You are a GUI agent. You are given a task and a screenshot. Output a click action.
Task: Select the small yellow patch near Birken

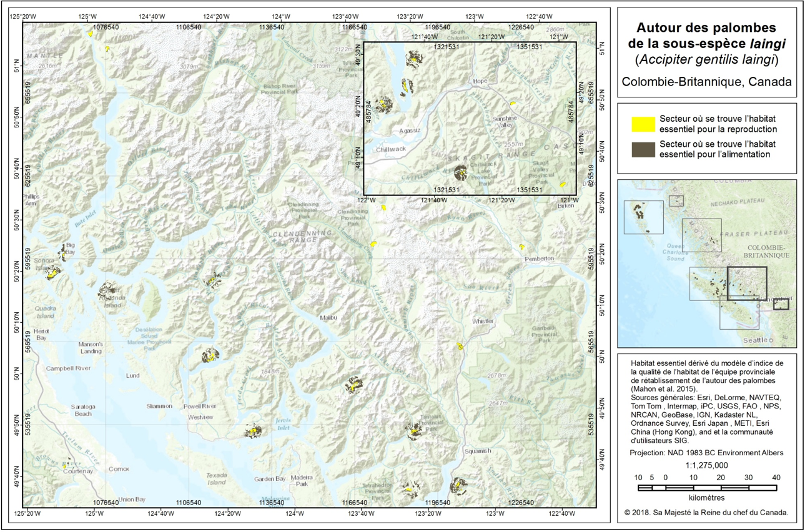click(562, 184)
